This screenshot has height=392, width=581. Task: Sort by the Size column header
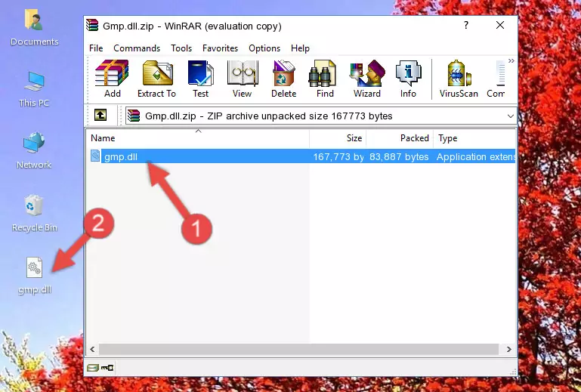click(x=338, y=138)
